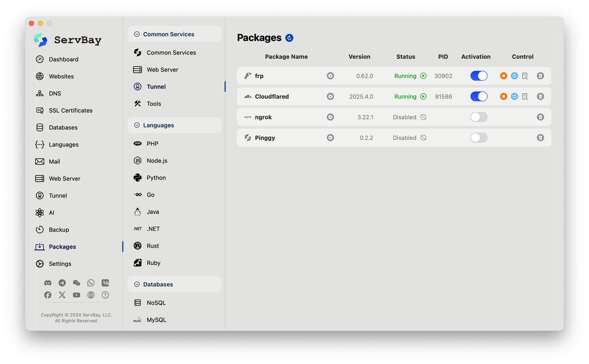Viewport: 589px width, 364px height.
Task: Click the Pinggy package name
Action: [x=265, y=138]
